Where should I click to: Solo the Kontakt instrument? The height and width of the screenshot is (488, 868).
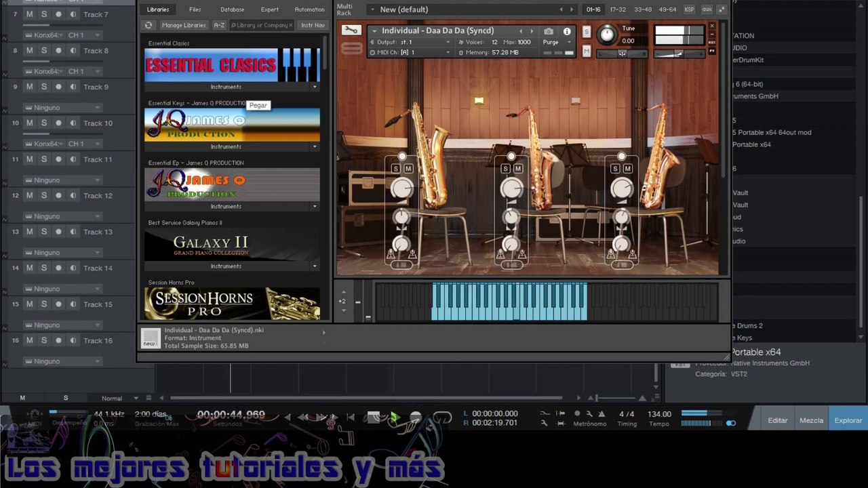click(x=587, y=32)
